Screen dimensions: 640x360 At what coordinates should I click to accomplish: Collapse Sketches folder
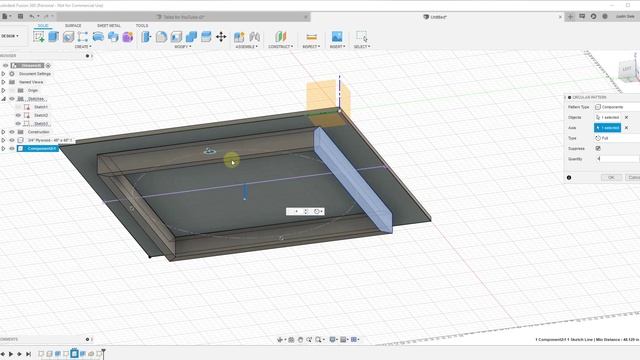(x=4, y=99)
